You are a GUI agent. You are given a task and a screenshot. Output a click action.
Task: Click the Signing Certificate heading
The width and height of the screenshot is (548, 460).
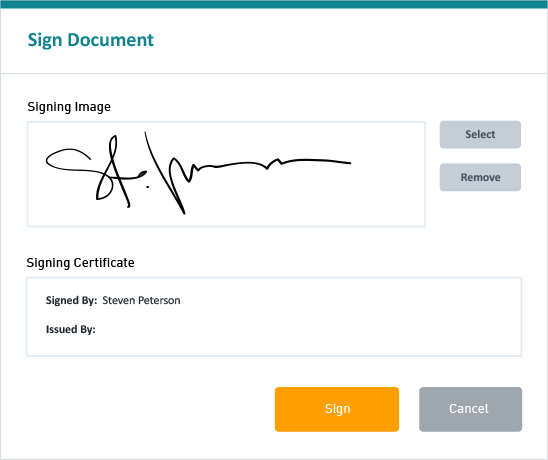coord(80,263)
